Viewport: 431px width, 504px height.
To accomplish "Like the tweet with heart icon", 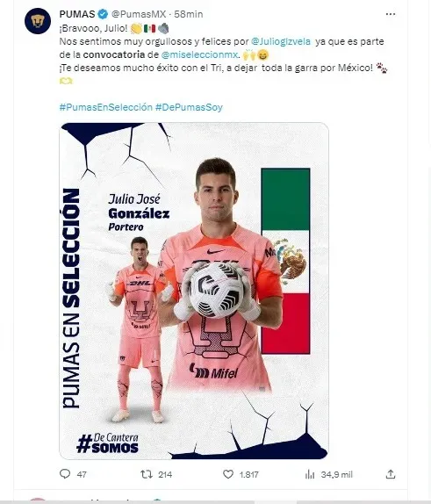I will point(228,474).
